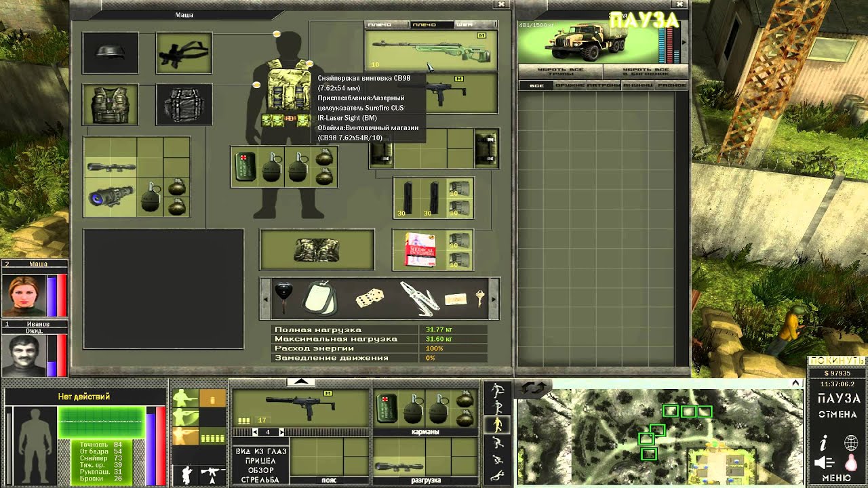Decrease the value 4 with left arrow

(255, 432)
